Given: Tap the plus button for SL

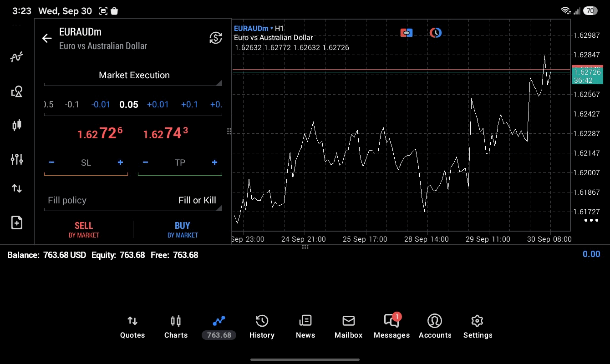Looking at the screenshot, I should tap(120, 162).
